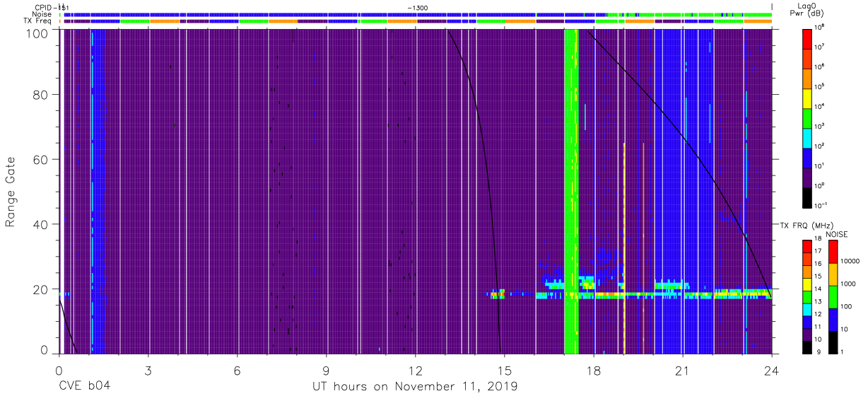Click the 'CVE b04' radar beam label

click(x=84, y=387)
